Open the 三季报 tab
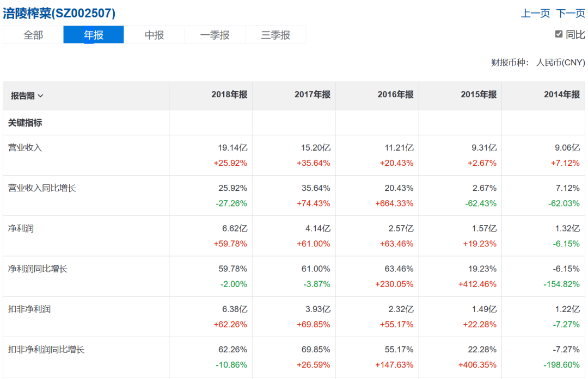Image resolution: width=588 pixels, height=379 pixels. [x=275, y=35]
